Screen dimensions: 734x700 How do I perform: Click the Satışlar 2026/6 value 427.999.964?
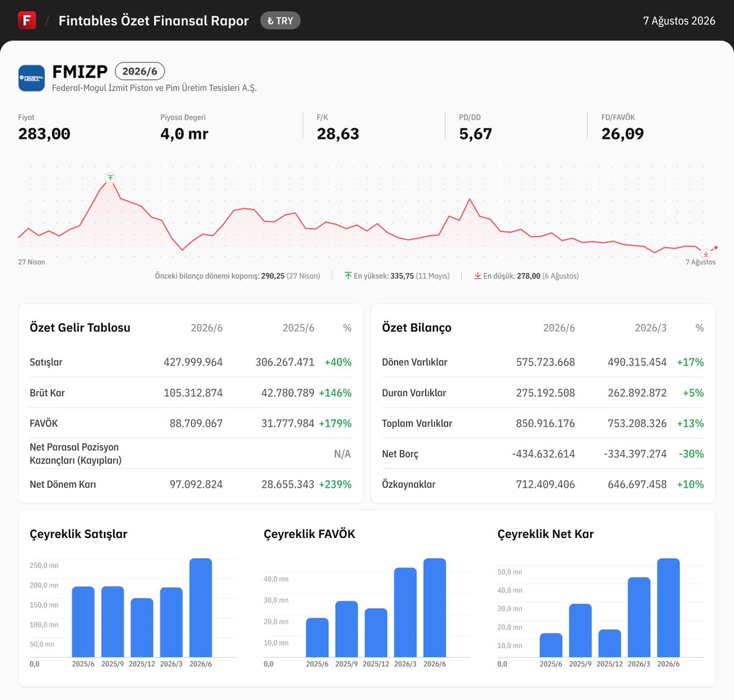click(193, 362)
